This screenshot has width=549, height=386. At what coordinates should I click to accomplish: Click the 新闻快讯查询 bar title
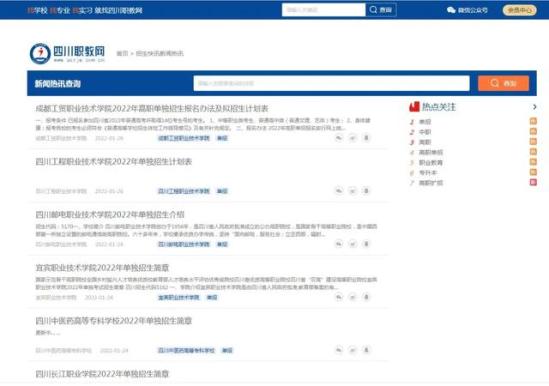click(x=58, y=83)
